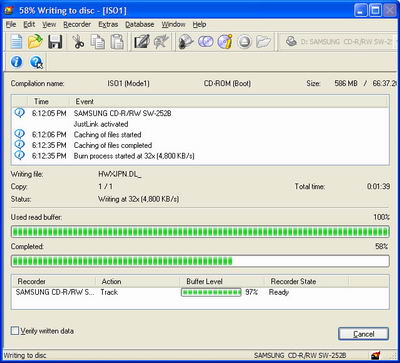Viewport: 400px width, 363px height.
Task: Open the File menu
Action: (11, 24)
